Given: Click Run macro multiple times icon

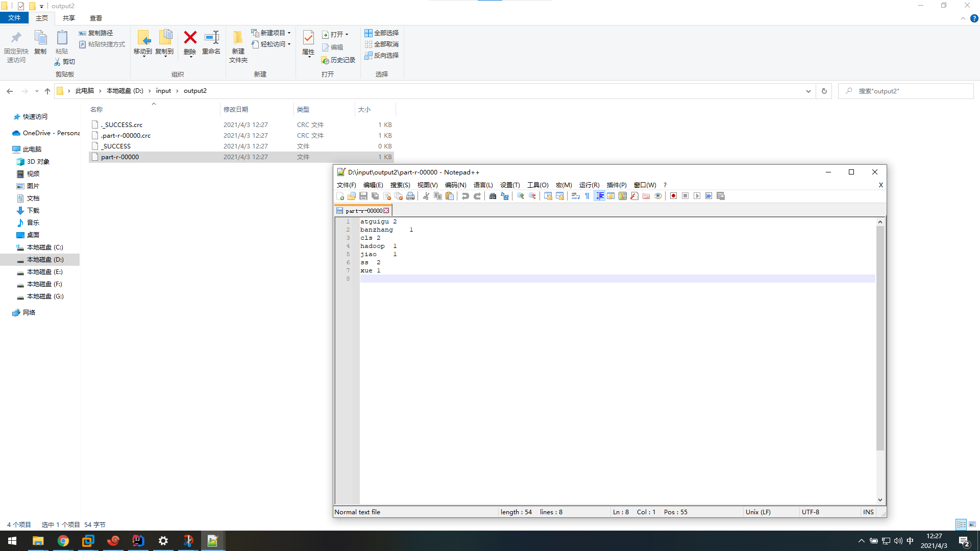Looking at the screenshot, I should [709, 196].
